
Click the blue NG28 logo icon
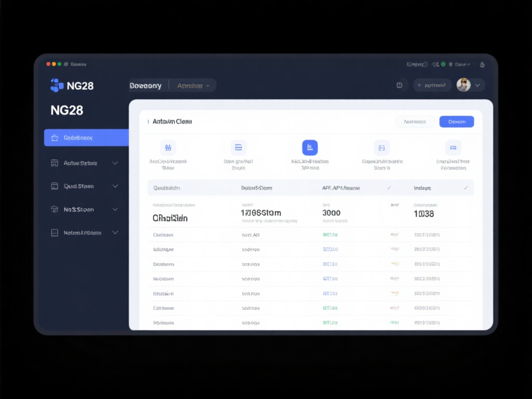57,85
